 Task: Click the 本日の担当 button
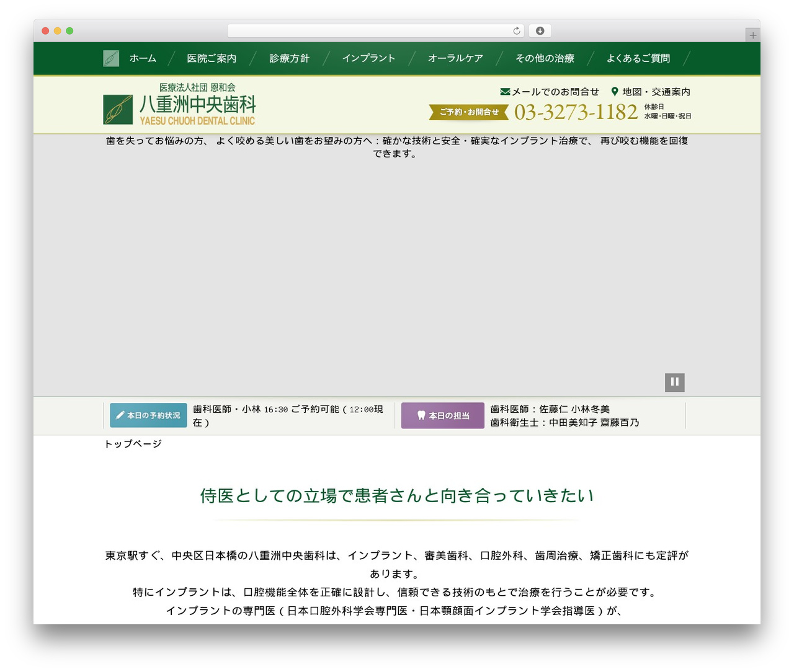(x=443, y=415)
